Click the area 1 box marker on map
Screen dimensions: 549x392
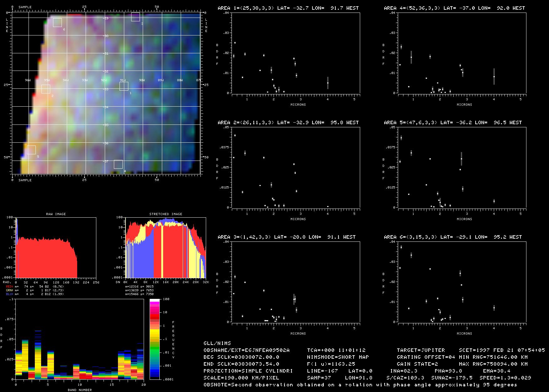(124, 86)
